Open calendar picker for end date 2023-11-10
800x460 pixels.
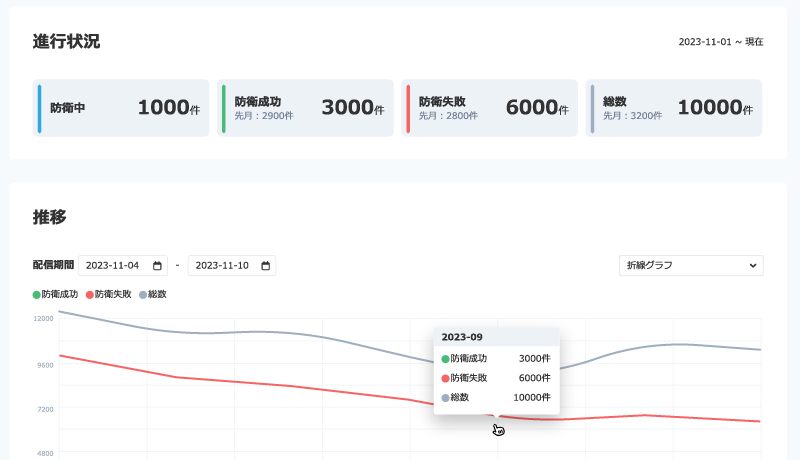pos(265,266)
